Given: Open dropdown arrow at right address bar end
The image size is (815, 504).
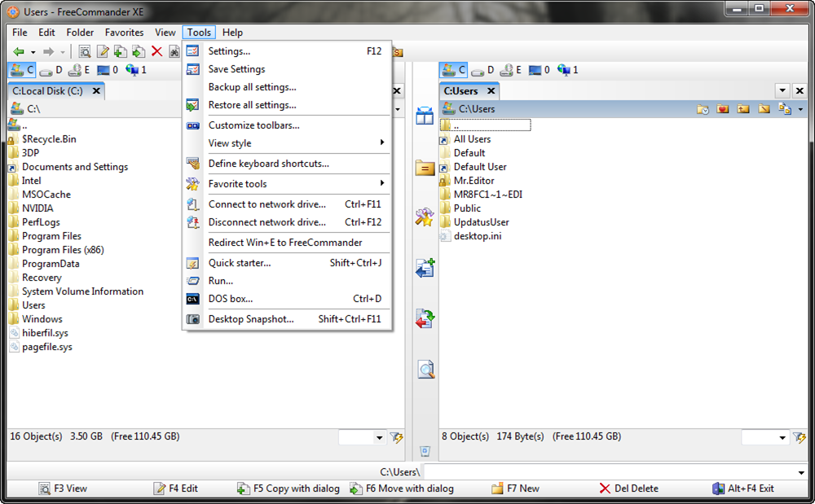Looking at the screenshot, I should click(800, 110).
